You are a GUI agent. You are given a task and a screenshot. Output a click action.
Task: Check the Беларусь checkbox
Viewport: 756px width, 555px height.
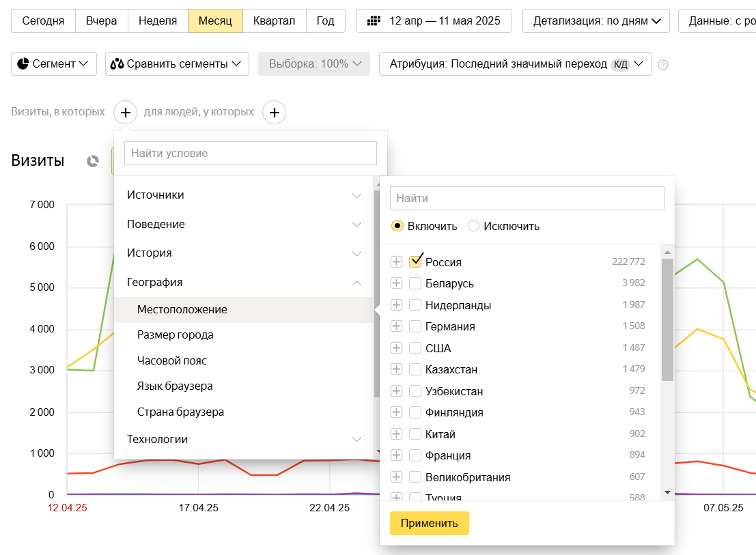[x=415, y=283]
